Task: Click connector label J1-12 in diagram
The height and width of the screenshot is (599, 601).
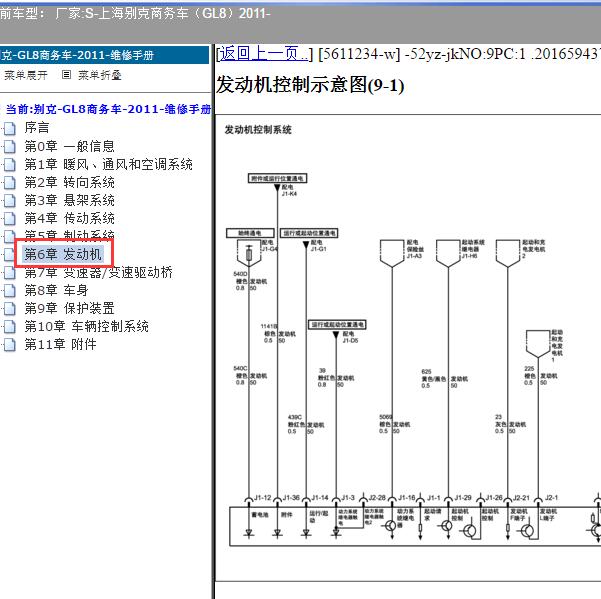Action: (263, 498)
